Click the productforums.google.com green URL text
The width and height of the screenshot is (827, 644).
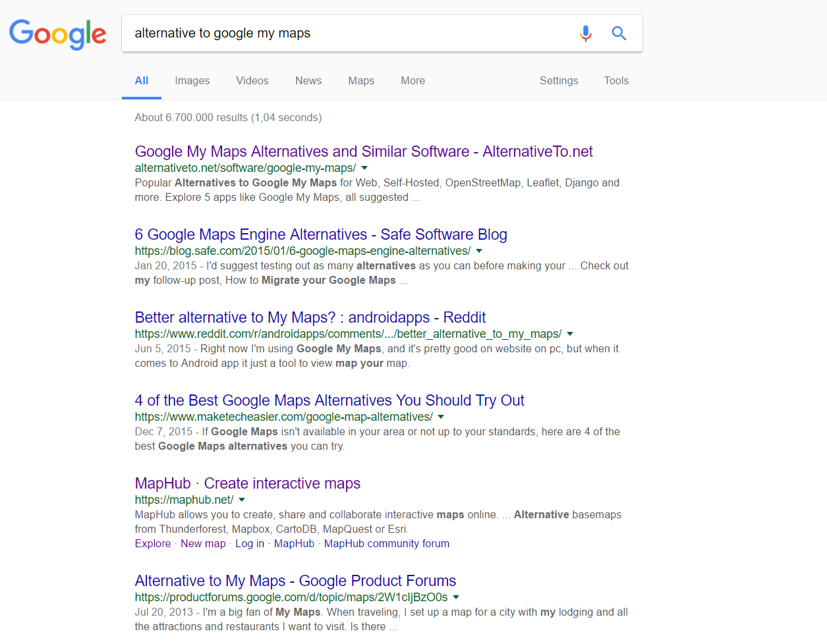(x=291, y=597)
